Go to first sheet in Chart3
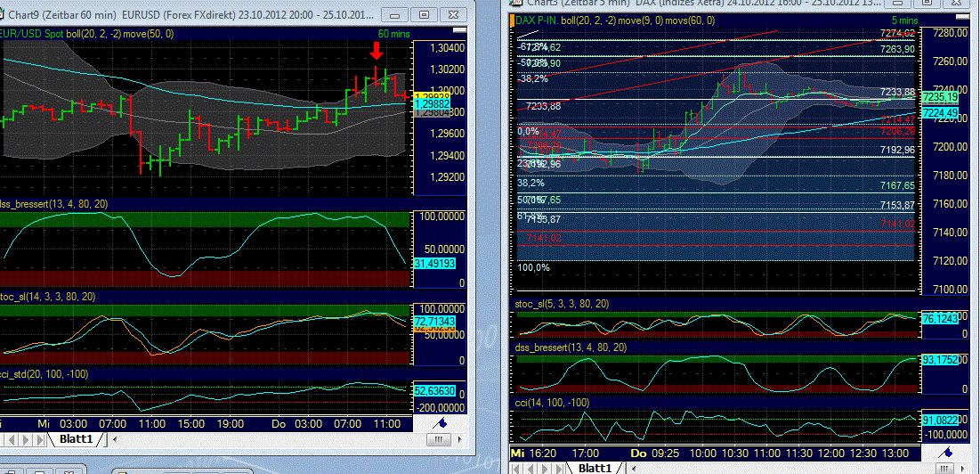Viewport: 980px width, 474px height. point(516,469)
